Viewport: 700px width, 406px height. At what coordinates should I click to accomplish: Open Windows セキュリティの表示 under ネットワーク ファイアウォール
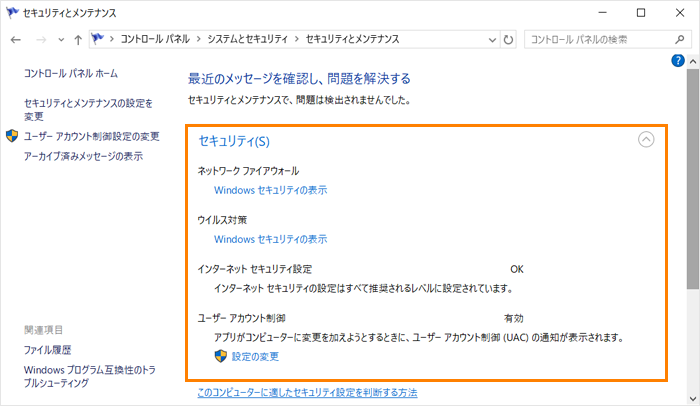point(271,190)
